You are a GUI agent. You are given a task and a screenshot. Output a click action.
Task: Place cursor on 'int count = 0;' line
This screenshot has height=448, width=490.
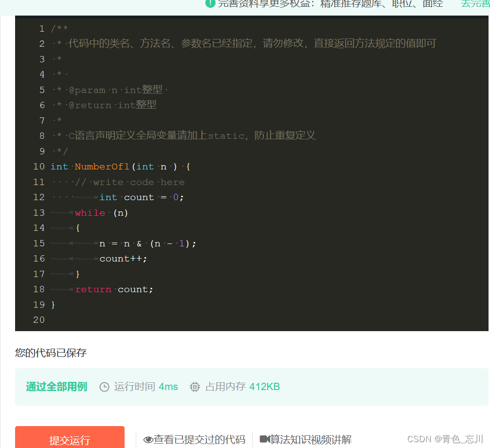(x=142, y=197)
